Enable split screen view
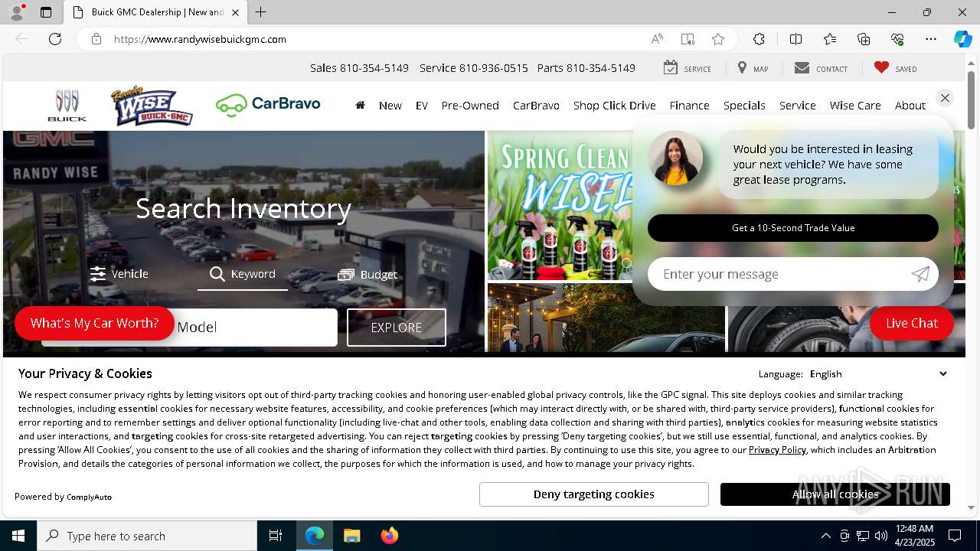Screen dimensions: 980x551 coord(795,39)
